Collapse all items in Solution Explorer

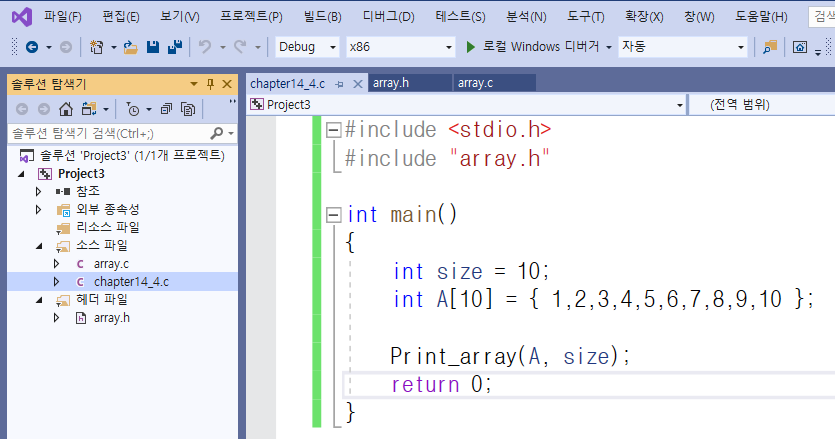pyautogui.click(x=166, y=109)
